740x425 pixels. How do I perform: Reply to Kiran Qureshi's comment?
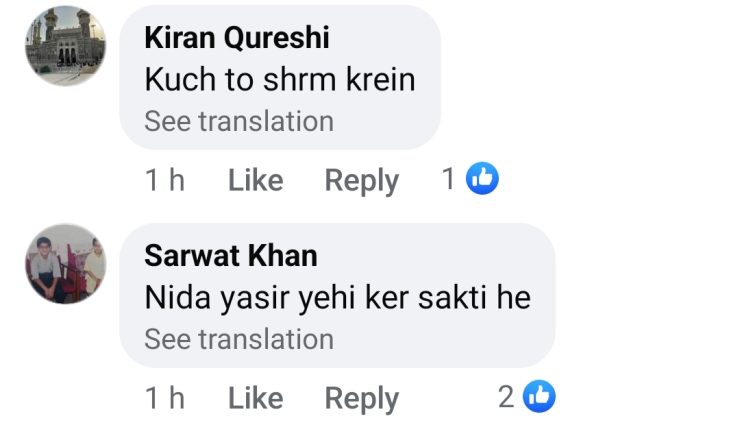[362, 180]
